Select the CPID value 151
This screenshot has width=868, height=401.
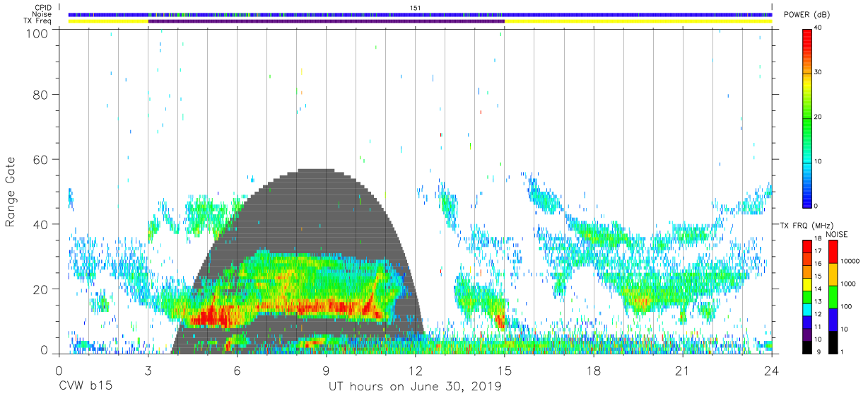(x=416, y=7)
